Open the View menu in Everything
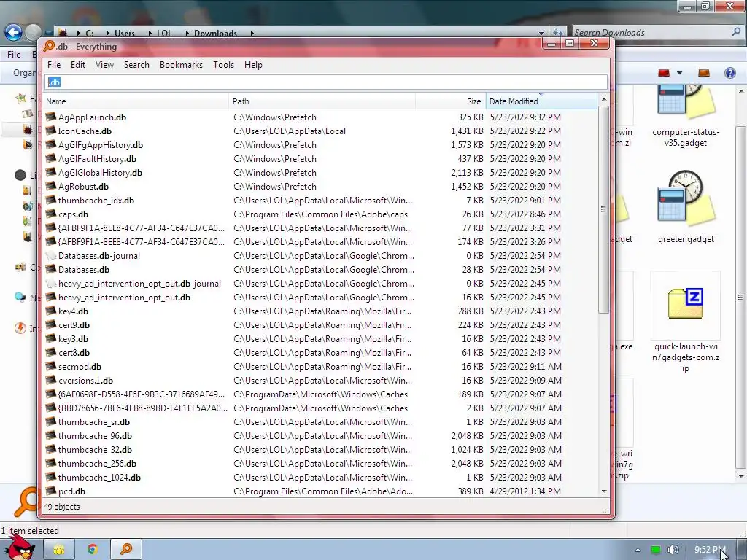The height and width of the screenshot is (560, 747). pos(104,65)
